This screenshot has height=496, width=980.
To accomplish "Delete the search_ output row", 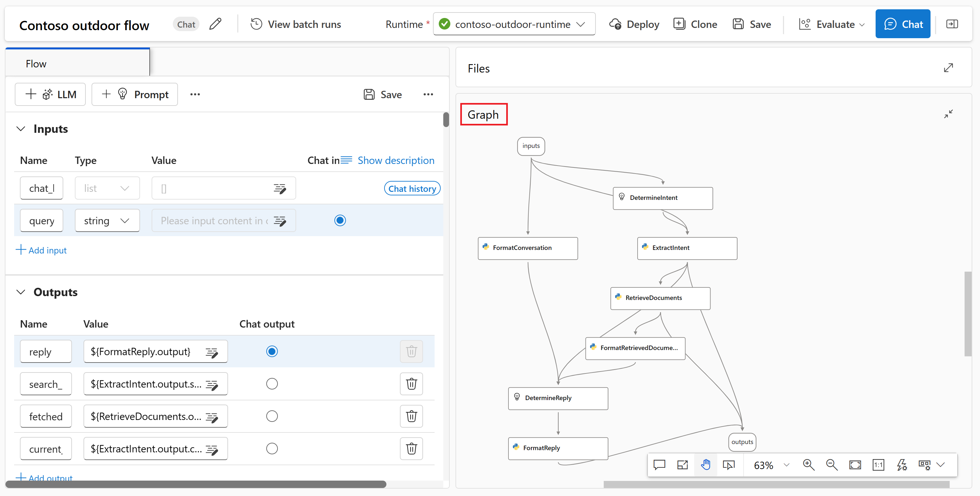I will [x=411, y=384].
